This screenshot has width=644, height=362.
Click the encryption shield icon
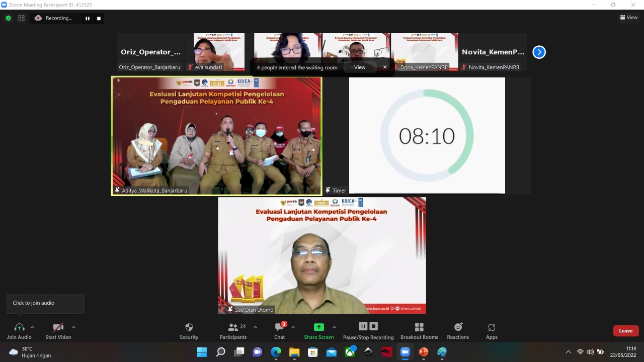click(8, 18)
